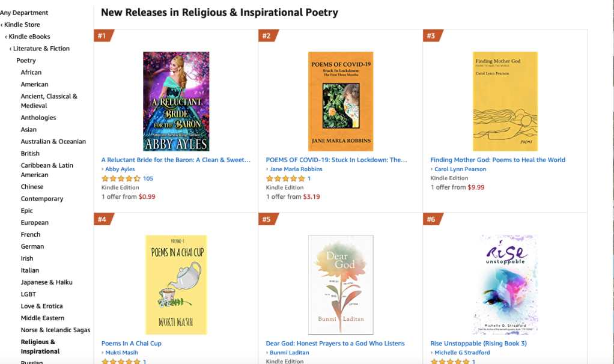Click the Poems of COVID-19 cover image
The image size is (614, 364).
click(341, 101)
